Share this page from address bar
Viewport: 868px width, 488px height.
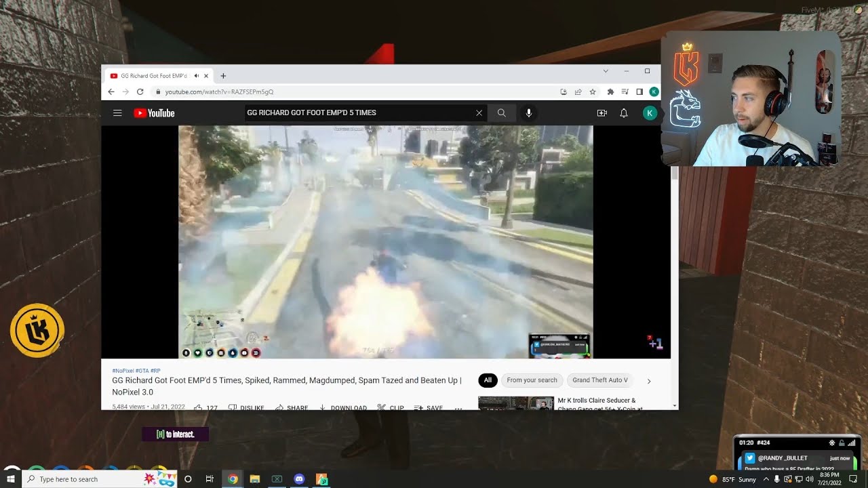[578, 91]
